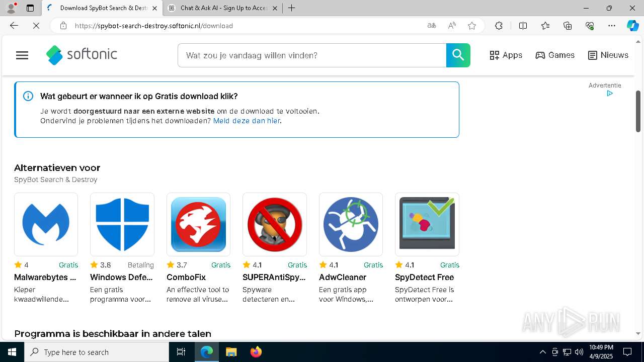Viewport: 644px width, 362px height.
Task: Open a new browser tab
Action: pos(292,8)
